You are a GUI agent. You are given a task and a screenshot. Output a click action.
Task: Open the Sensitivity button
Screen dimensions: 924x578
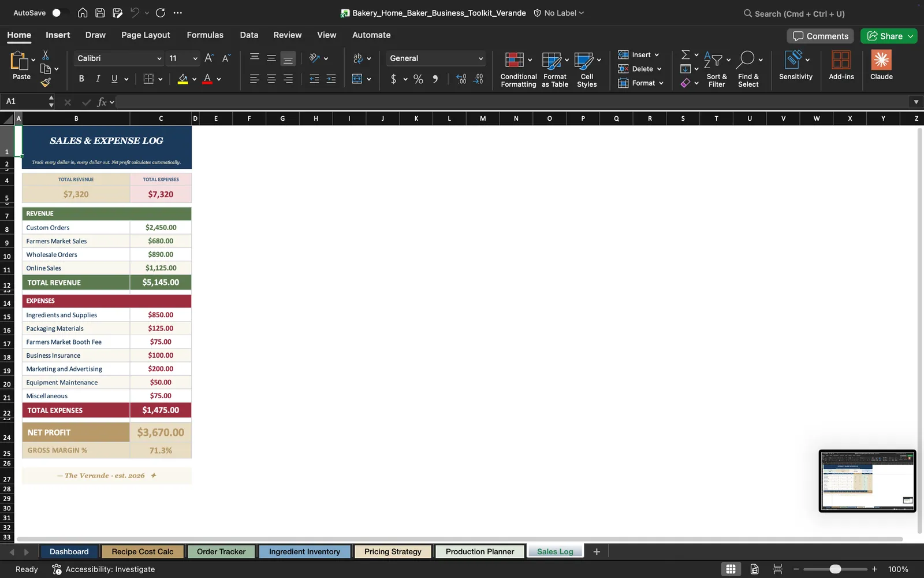tap(795, 65)
